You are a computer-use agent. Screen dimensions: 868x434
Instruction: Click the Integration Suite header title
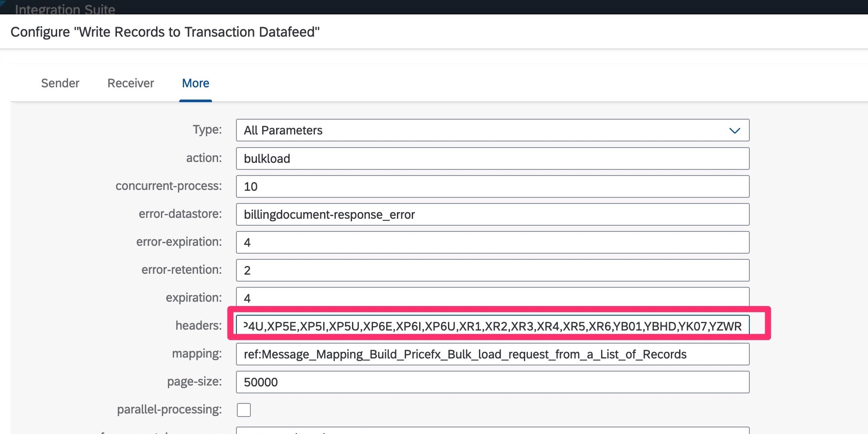(x=65, y=9)
